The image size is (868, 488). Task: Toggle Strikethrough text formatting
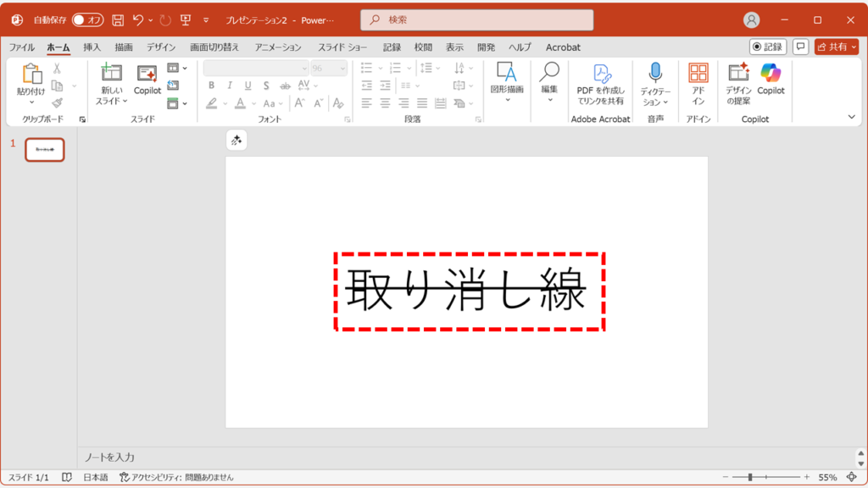285,86
